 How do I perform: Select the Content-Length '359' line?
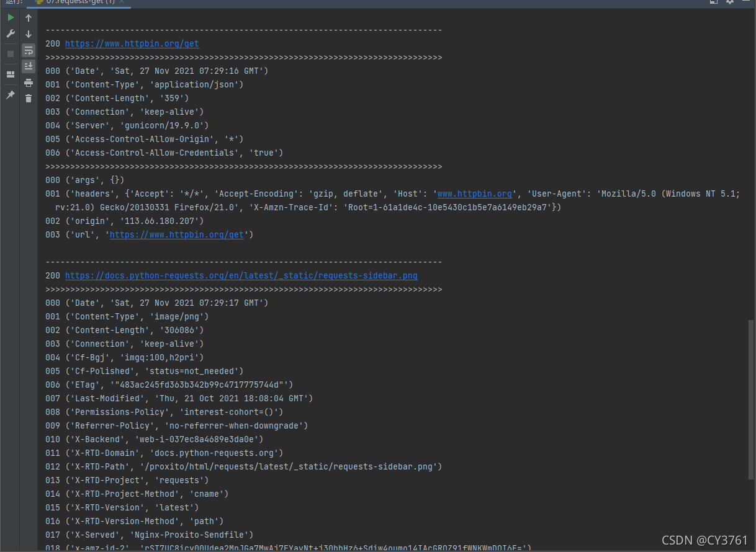(x=117, y=99)
